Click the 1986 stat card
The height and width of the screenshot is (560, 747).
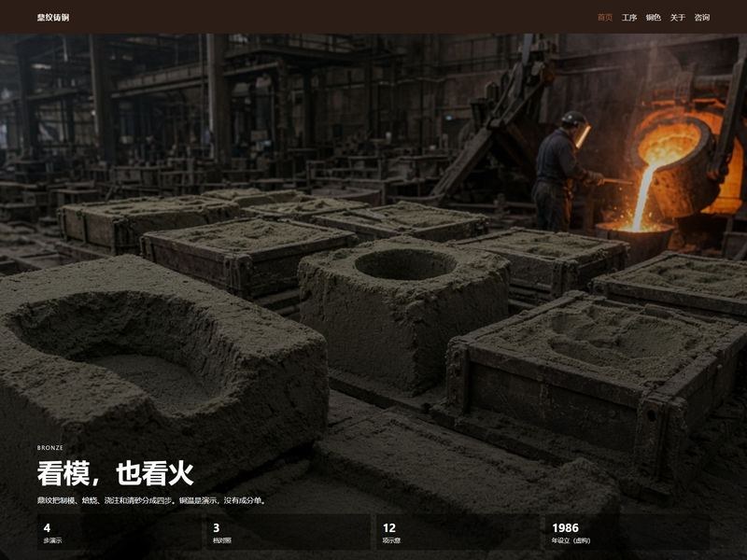[x=627, y=532]
